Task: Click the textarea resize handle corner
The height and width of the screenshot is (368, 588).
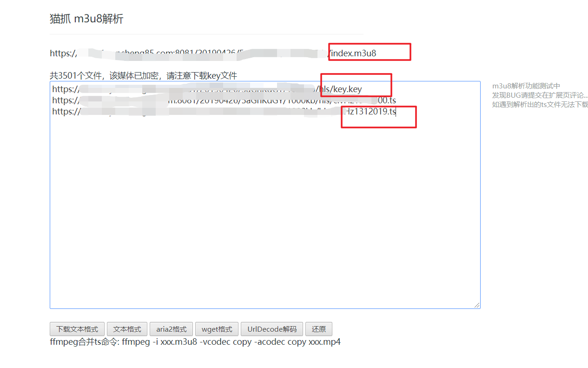Action: [x=477, y=305]
